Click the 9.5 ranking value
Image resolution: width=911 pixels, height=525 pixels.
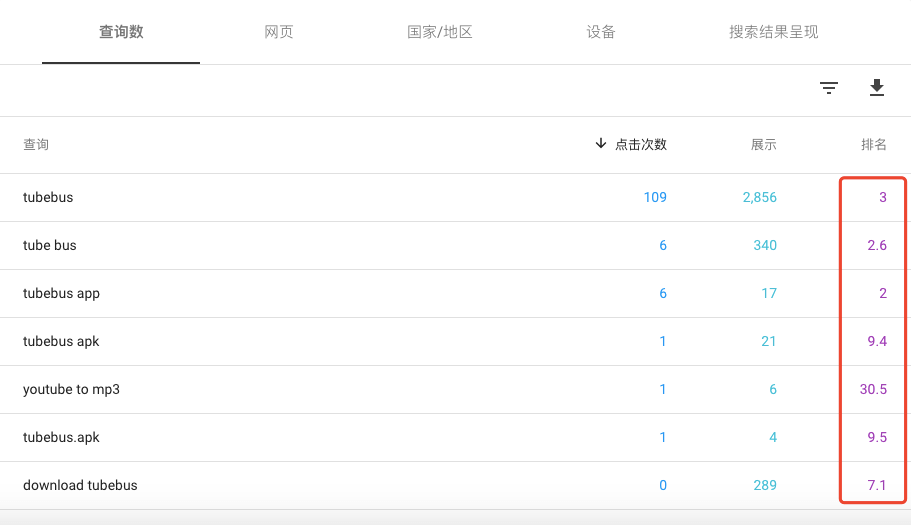coord(877,437)
